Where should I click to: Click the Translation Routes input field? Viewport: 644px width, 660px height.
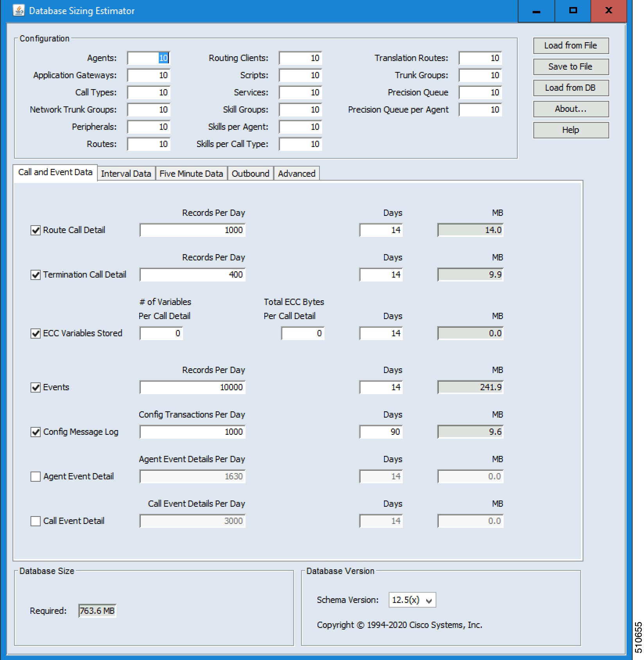pyautogui.click(x=480, y=58)
